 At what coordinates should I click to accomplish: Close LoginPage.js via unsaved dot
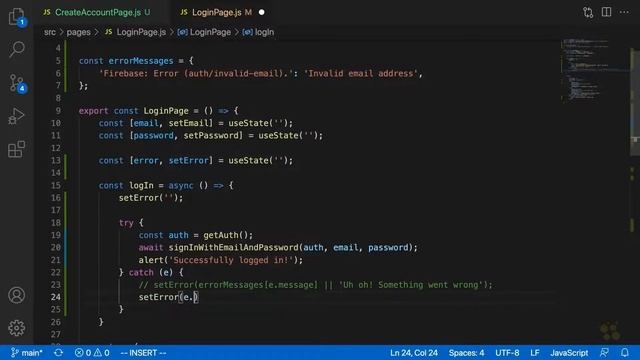point(262,13)
